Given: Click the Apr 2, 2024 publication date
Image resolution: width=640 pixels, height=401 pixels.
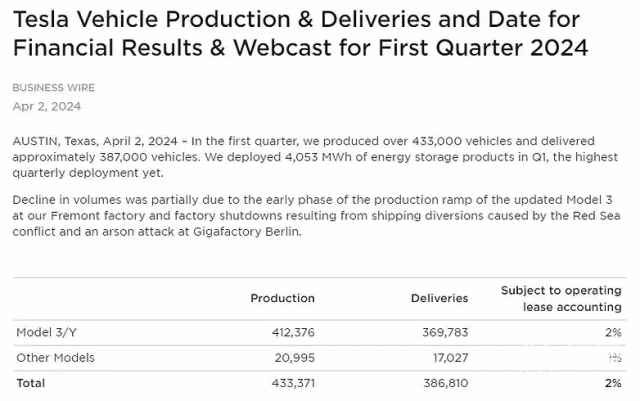Looking at the screenshot, I should [47, 106].
